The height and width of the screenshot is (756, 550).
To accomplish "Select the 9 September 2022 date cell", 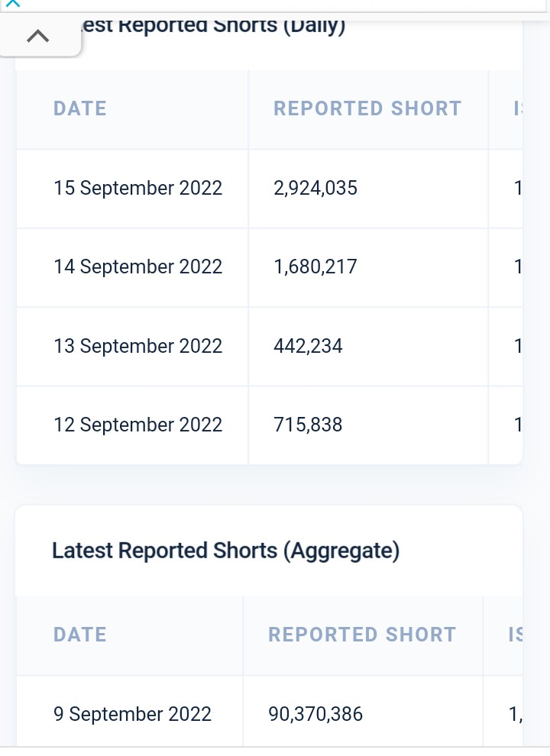I will [x=133, y=714].
